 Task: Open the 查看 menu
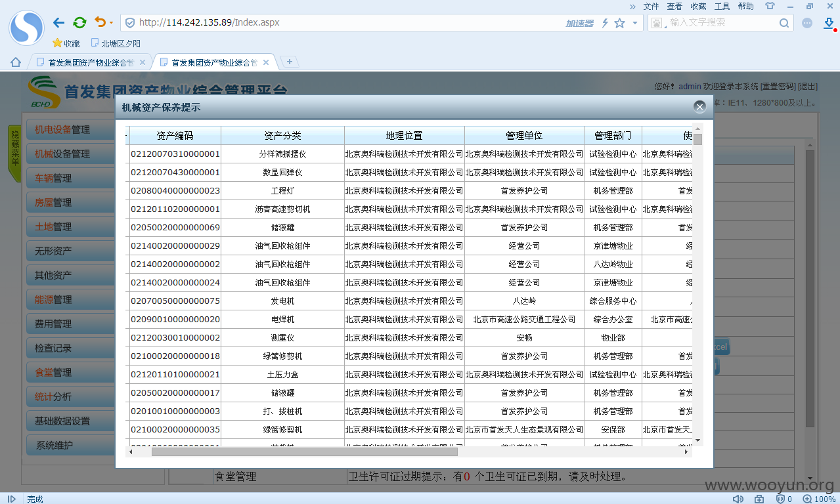[x=674, y=7]
